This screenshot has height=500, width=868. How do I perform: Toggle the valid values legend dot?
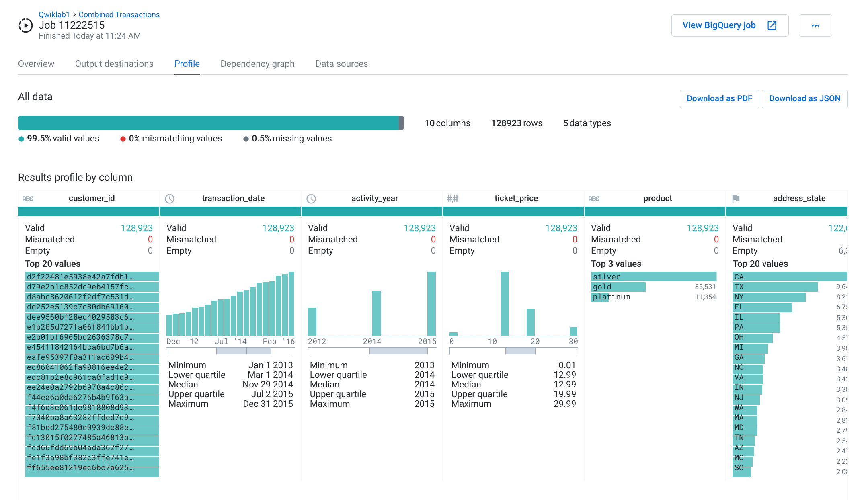(x=21, y=139)
